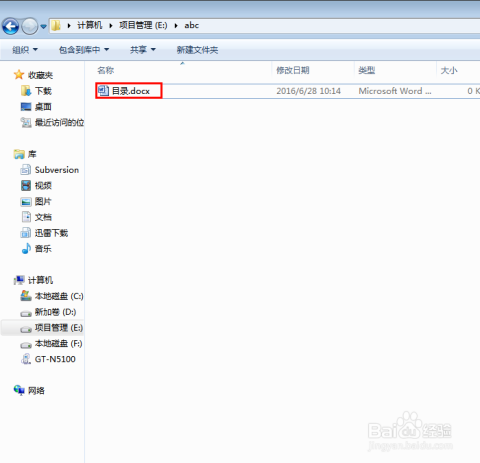Open the recent locations dropdown arrow
The width and height of the screenshot is (480, 463).
point(44,26)
